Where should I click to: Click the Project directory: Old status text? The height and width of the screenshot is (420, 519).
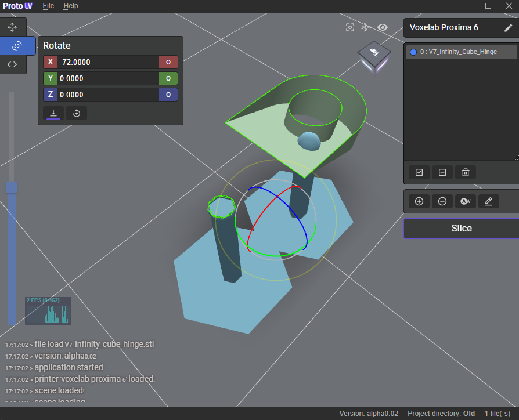click(441, 414)
